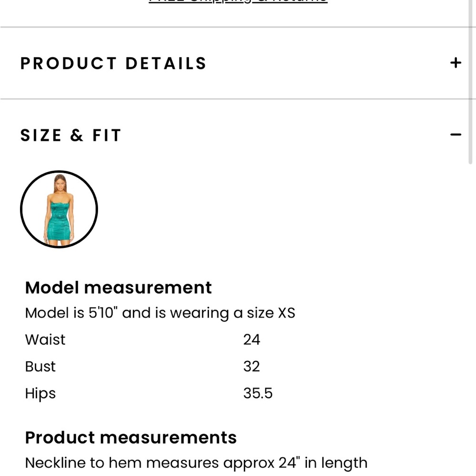476x476 pixels.
Task: Click the model height and size XS text
Action: [x=160, y=313]
